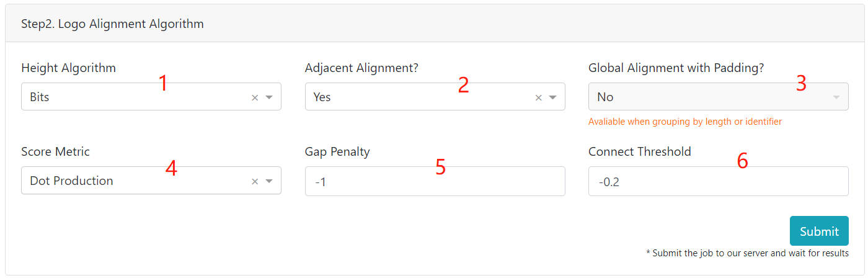The height and width of the screenshot is (278, 868).
Task: Clear the Score Metric selection
Action: click(x=255, y=181)
